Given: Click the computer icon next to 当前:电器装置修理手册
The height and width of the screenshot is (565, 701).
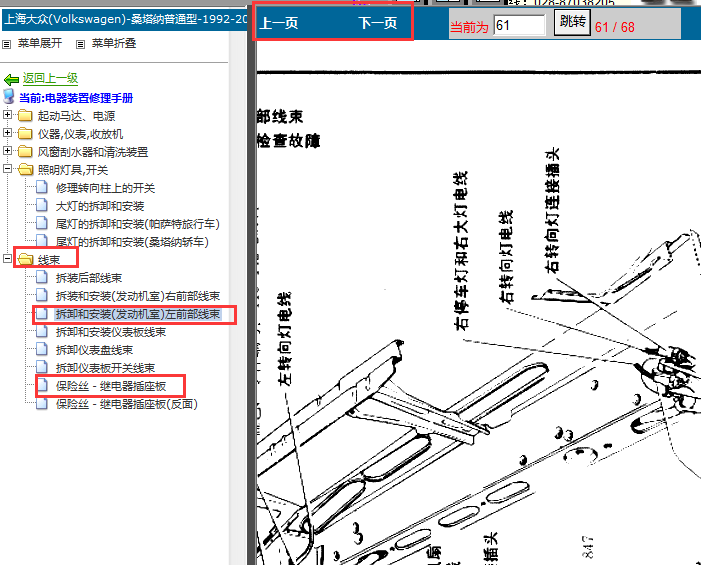Looking at the screenshot, I should 8,97.
